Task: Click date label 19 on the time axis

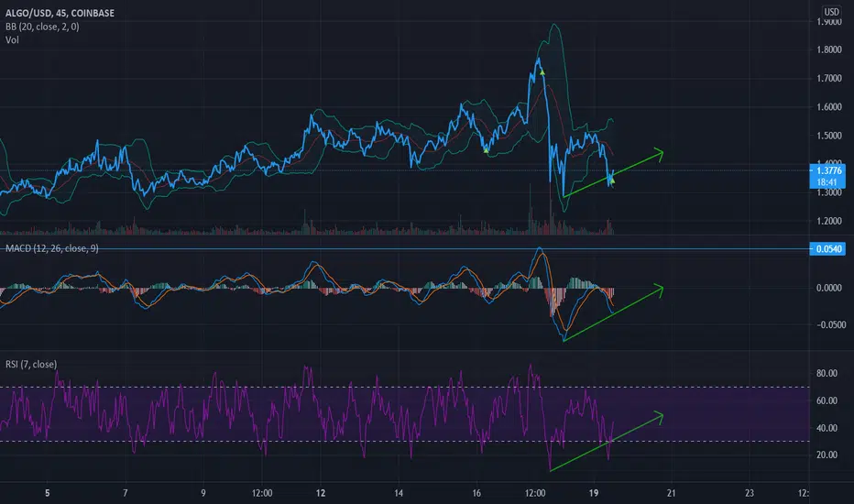Action: coord(594,493)
